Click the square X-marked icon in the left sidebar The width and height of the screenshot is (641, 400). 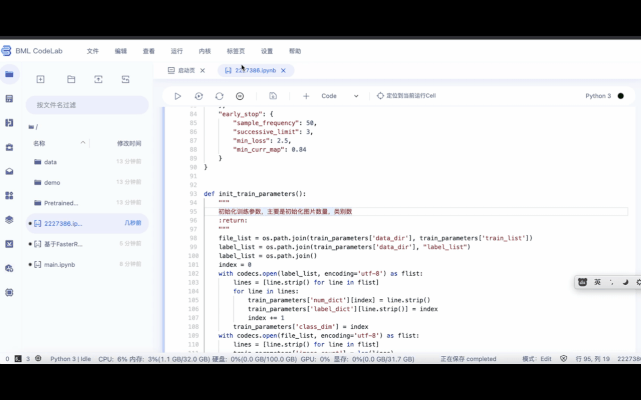[9, 244]
